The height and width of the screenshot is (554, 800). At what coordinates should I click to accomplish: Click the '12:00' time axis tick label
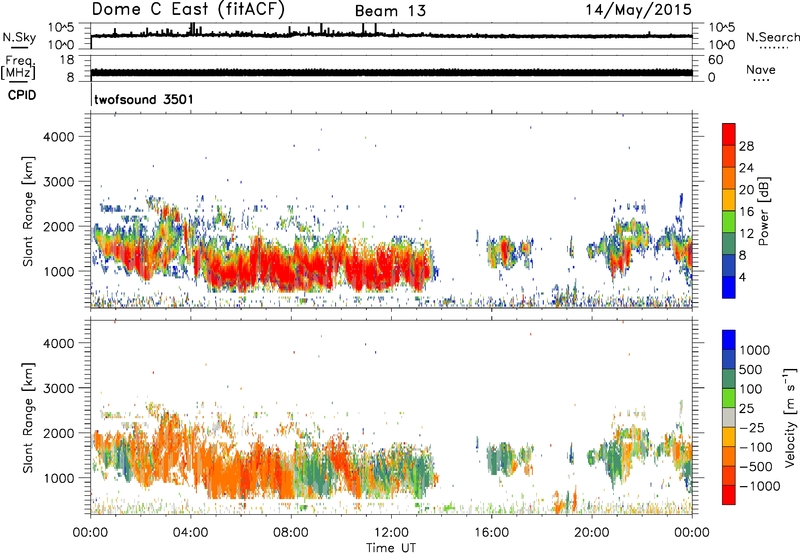pos(391,533)
